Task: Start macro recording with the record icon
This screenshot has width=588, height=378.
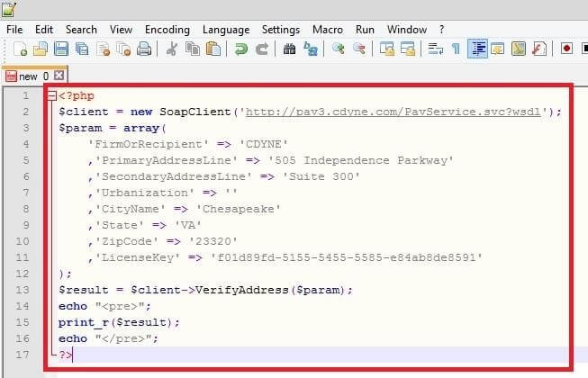Action: click(567, 49)
